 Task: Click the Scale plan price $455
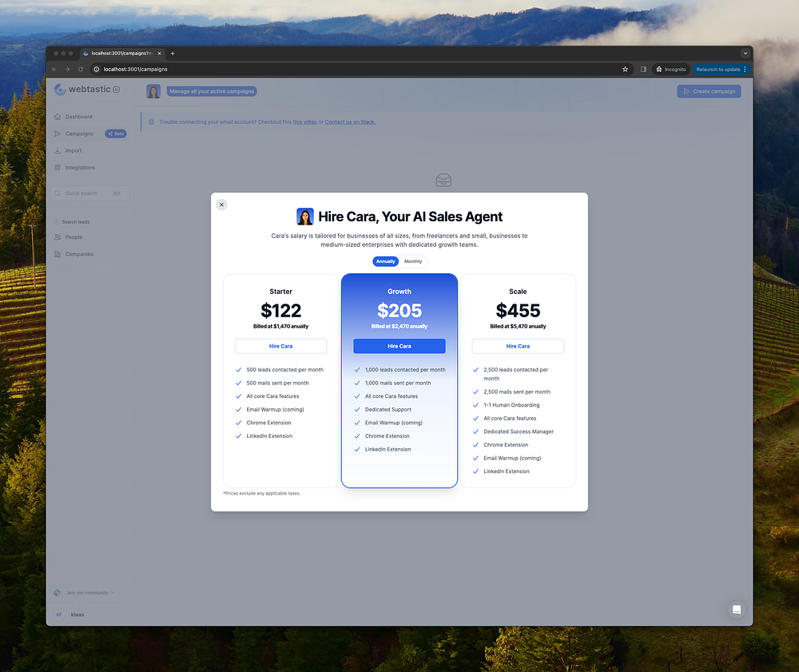pyautogui.click(x=518, y=310)
